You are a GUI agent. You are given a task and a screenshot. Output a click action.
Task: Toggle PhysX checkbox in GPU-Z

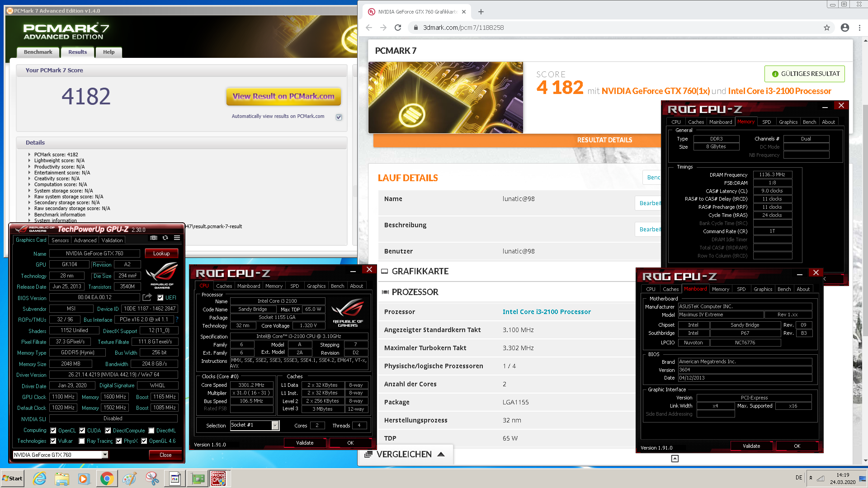click(x=119, y=441)
